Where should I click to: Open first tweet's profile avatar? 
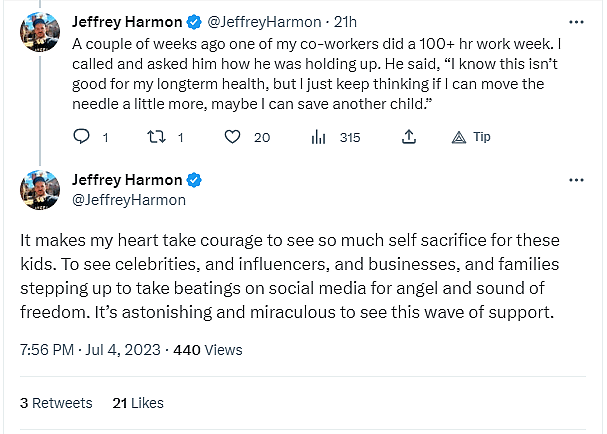point(40,35)
